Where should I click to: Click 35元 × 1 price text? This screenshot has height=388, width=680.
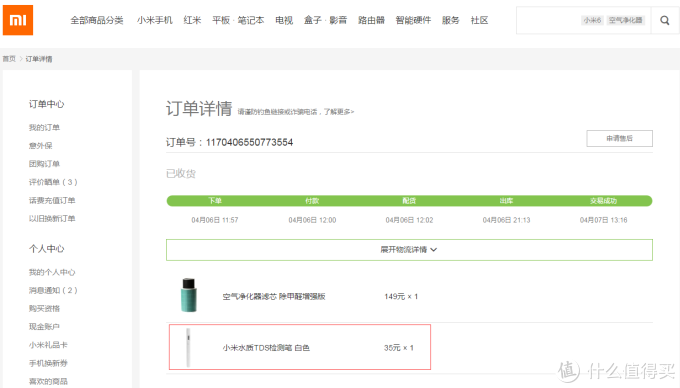pos(399,348)
